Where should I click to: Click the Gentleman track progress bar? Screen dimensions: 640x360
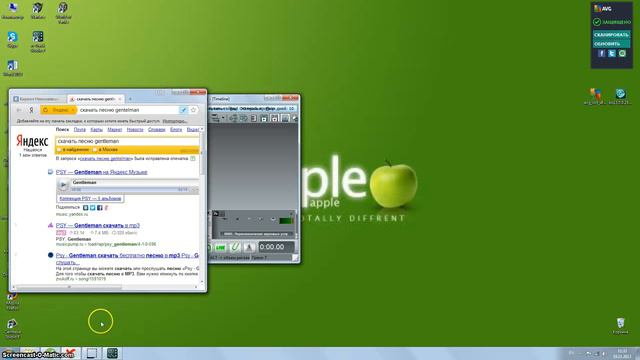point(130,190)
